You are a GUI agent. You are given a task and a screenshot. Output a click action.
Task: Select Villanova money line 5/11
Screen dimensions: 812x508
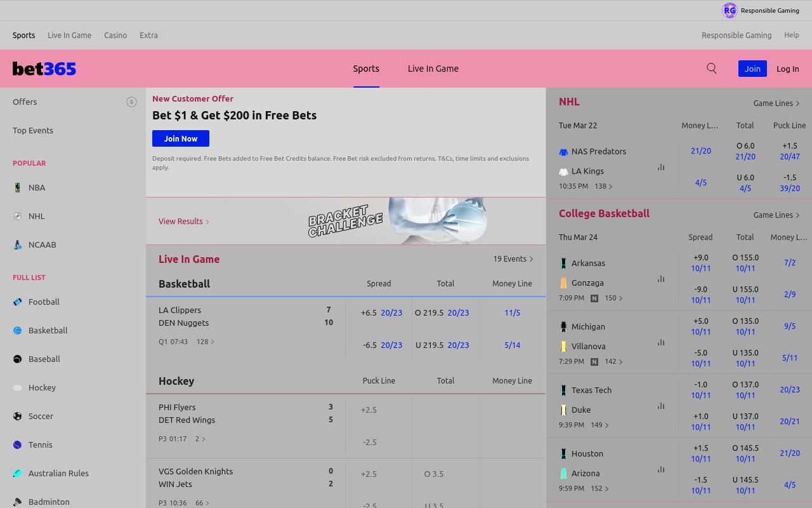[790, 358]
